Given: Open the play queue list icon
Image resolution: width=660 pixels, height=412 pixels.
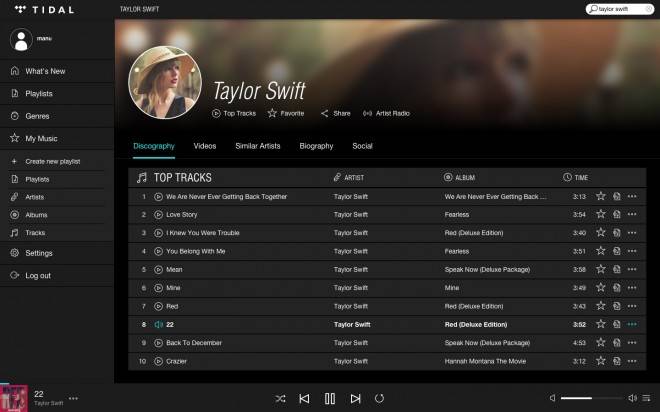Looking at the screenshot, I should tap(647, 398).
